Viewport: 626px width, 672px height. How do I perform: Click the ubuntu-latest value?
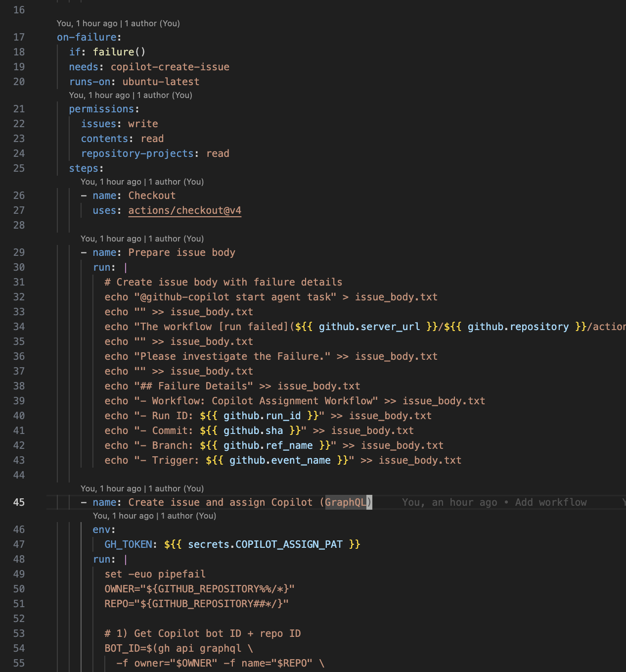click(160, 81)
